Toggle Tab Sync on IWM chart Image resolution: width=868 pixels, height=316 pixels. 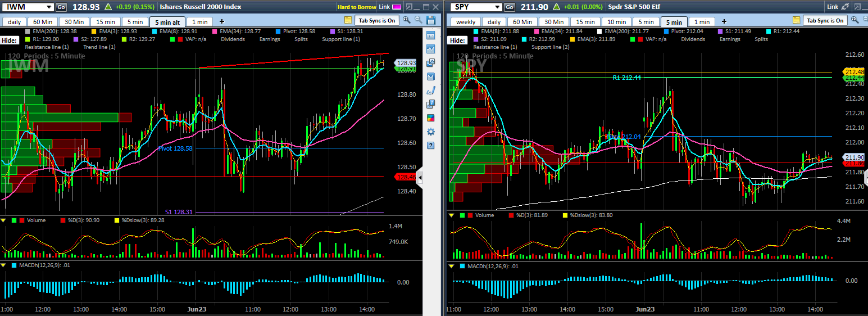[x=378, y=20]
